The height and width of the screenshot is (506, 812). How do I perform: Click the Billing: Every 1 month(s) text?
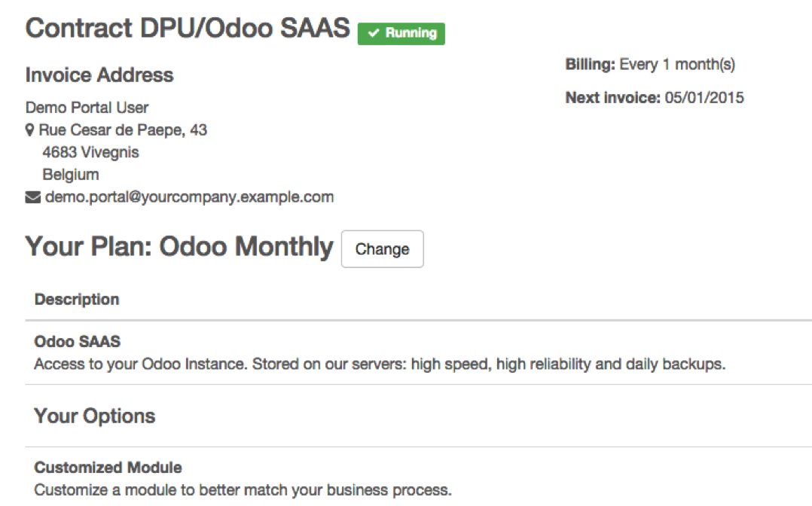[x=651, y=65]
